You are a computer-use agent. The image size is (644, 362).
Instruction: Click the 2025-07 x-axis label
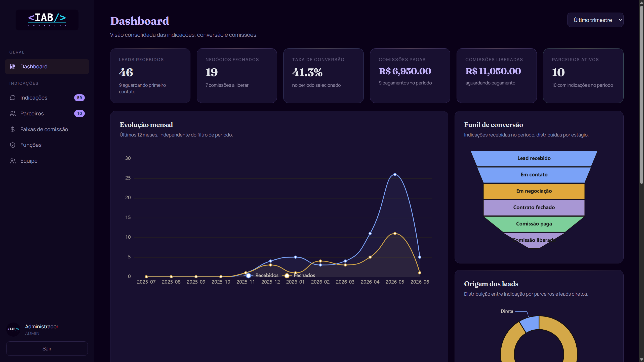point(146,282)
